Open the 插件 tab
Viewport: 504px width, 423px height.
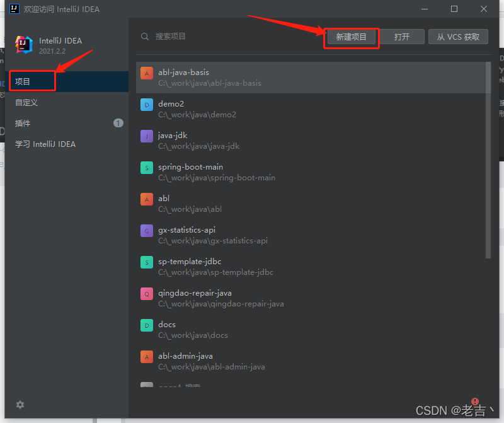click(67, 123)
